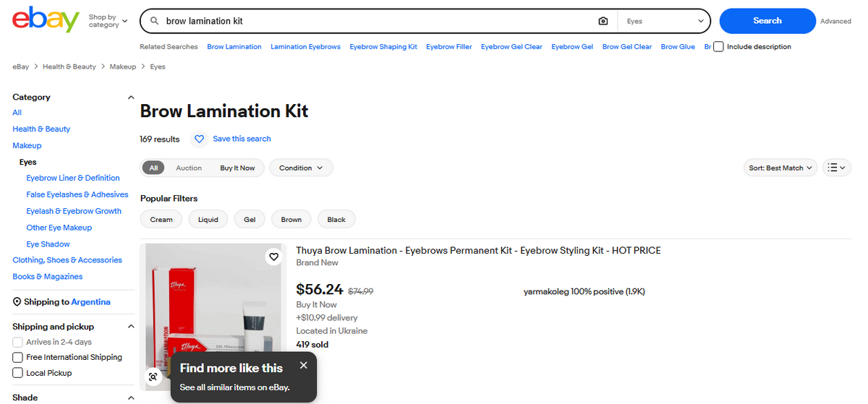Viewport: 868px width, 404px height.
Task: Select False Eyelashes & Adhesives category
Action: pyautogui.click(x=77, y=194)
